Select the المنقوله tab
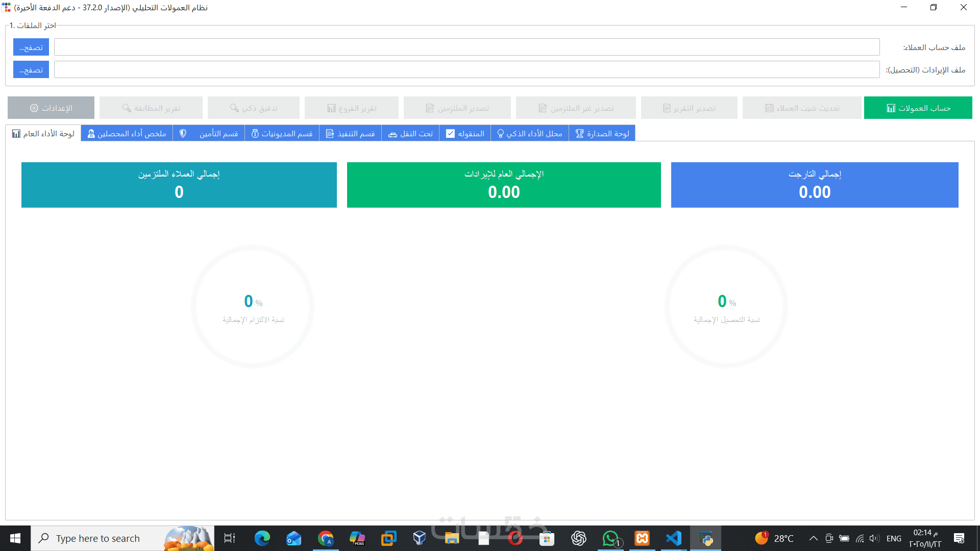This screenshot has height=551, width=980. tap(465, 134)
